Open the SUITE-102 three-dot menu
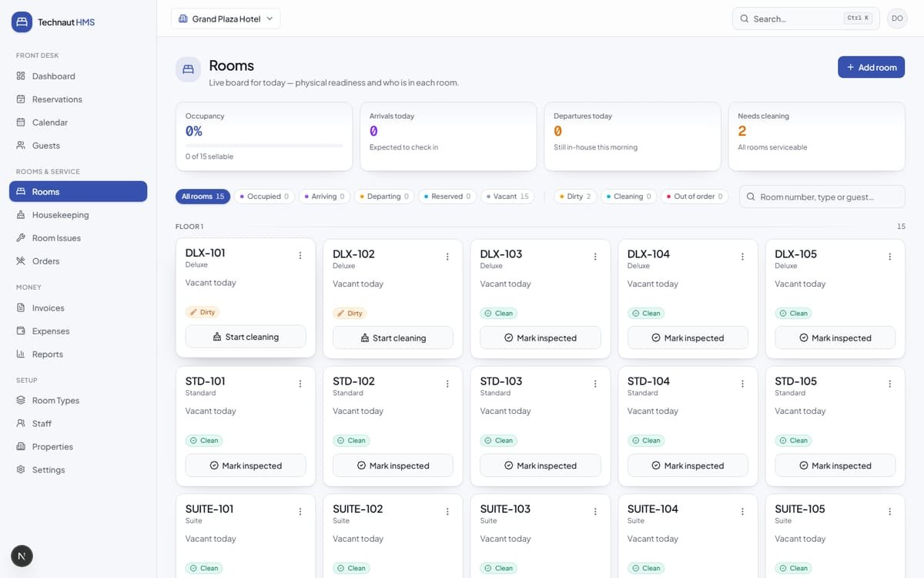The image size is (924, 578). 447,512
